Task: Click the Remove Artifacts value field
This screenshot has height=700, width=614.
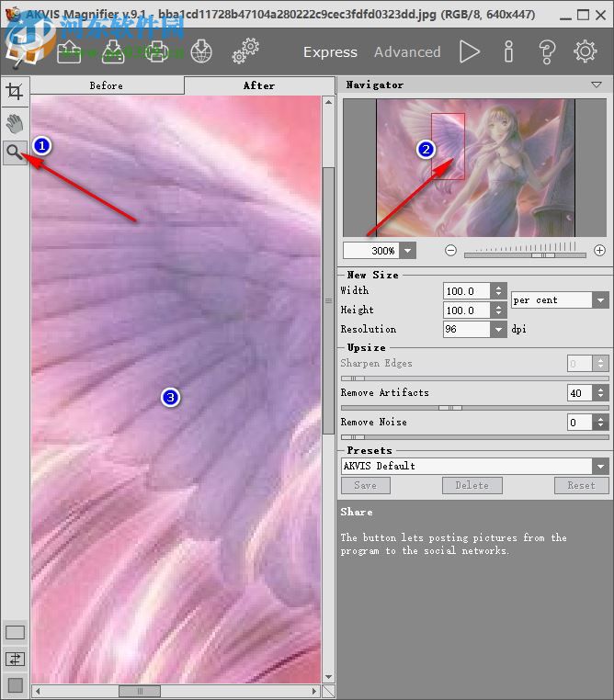Action: click(x=580, y=393)
